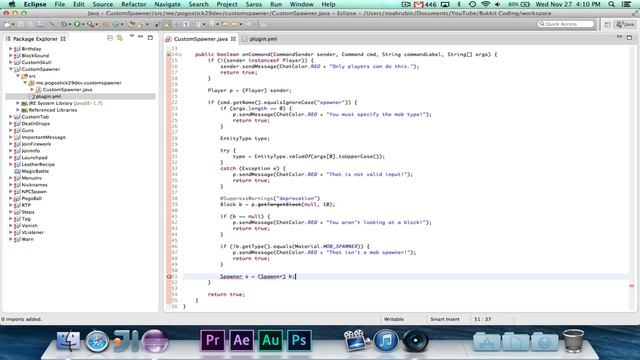Screen dimensions: 640x360
Task: Select the MagicBattle project
Action: point(35,171)
